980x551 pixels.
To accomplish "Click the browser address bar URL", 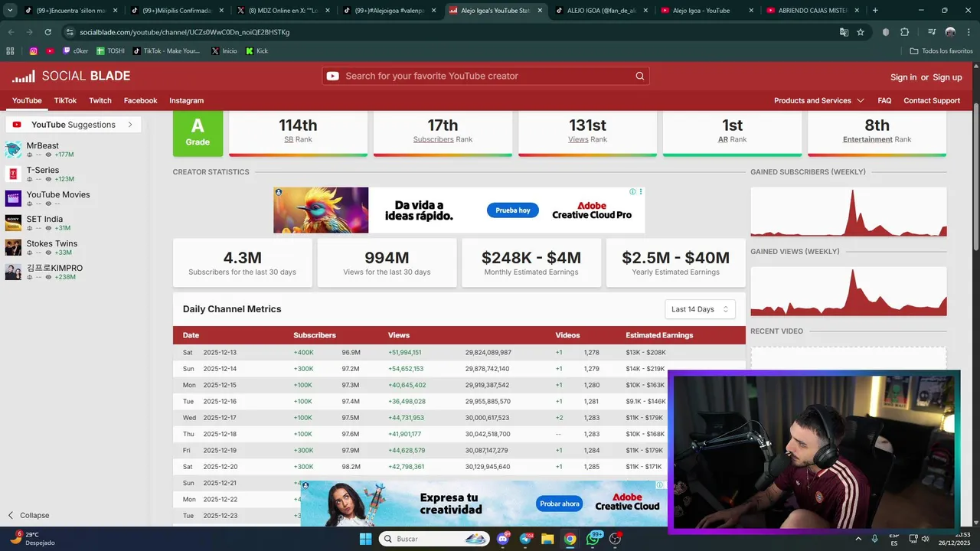I will [x=185, y=32].
